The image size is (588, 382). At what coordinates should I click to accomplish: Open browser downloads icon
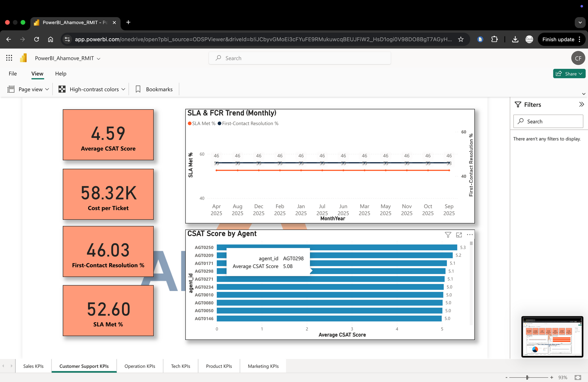(515, 39)
